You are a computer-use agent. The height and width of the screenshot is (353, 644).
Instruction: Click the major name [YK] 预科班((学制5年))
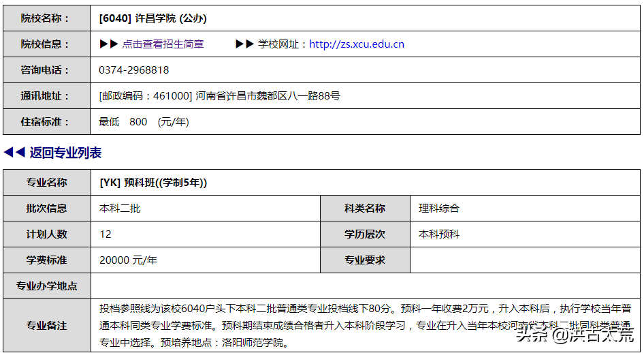pyautogui.click(x=153, y=183)
